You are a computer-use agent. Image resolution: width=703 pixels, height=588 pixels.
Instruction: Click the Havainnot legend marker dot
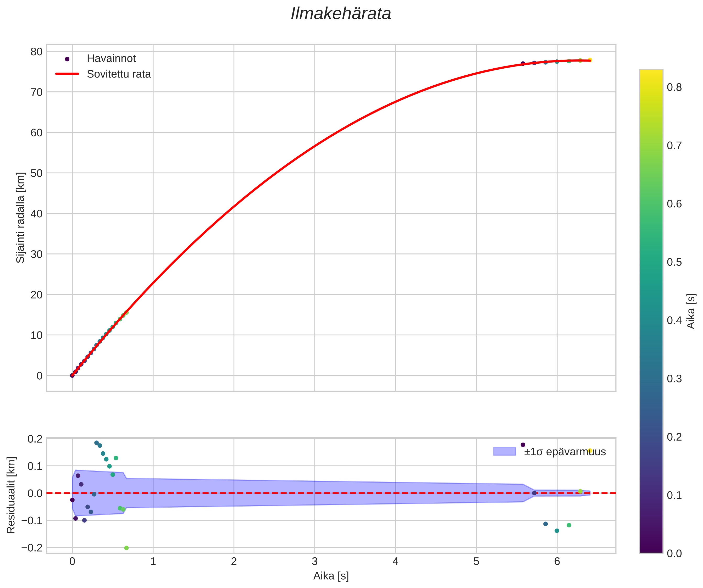[67, 59]
